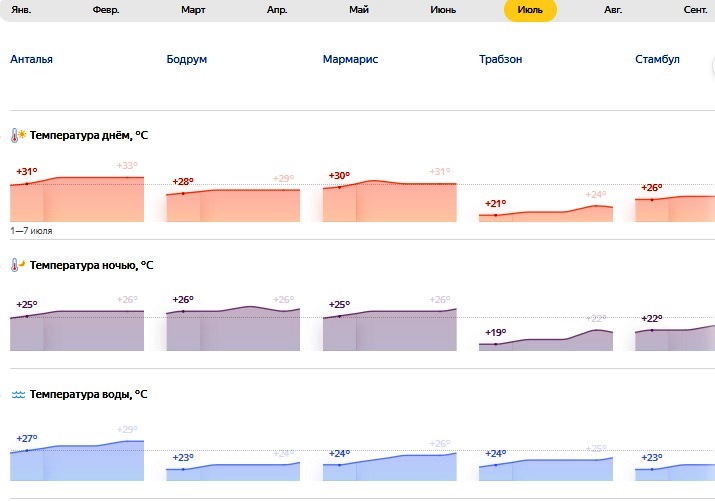Switch to the Янв. month tab
The height and width of the screenshot is (501, 715).
[x=22, y=10]
